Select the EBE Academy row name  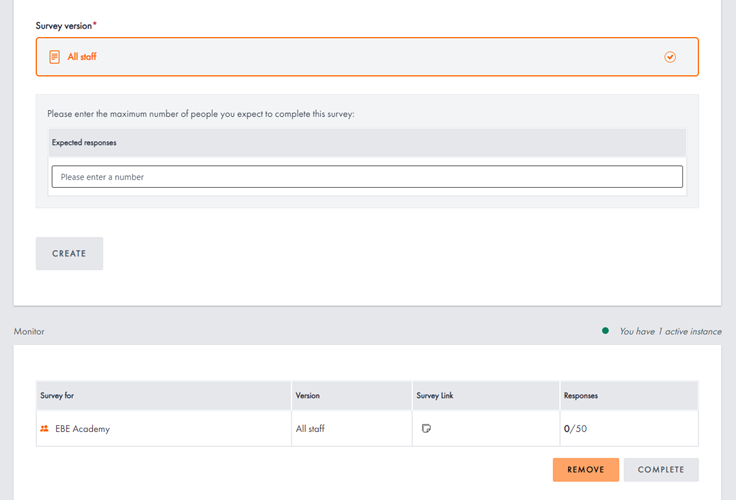pos(83,429)
